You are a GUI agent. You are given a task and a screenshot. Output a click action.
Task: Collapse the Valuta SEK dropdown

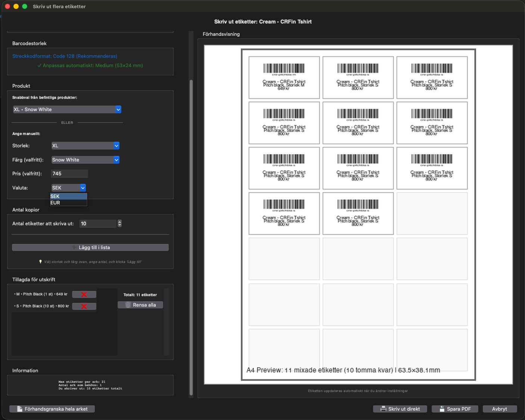click(69, 188)
